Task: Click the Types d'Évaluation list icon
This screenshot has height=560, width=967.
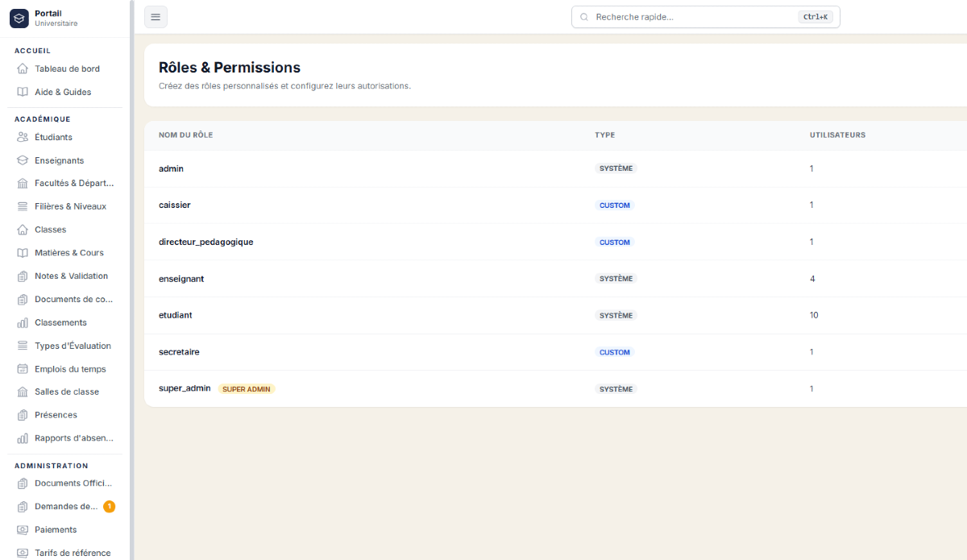Action: (x=23, y=346)
